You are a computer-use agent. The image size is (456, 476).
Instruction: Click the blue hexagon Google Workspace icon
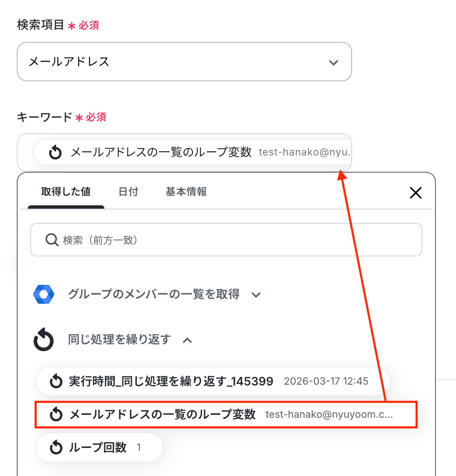pyautogui.click(x=44, y=294)
